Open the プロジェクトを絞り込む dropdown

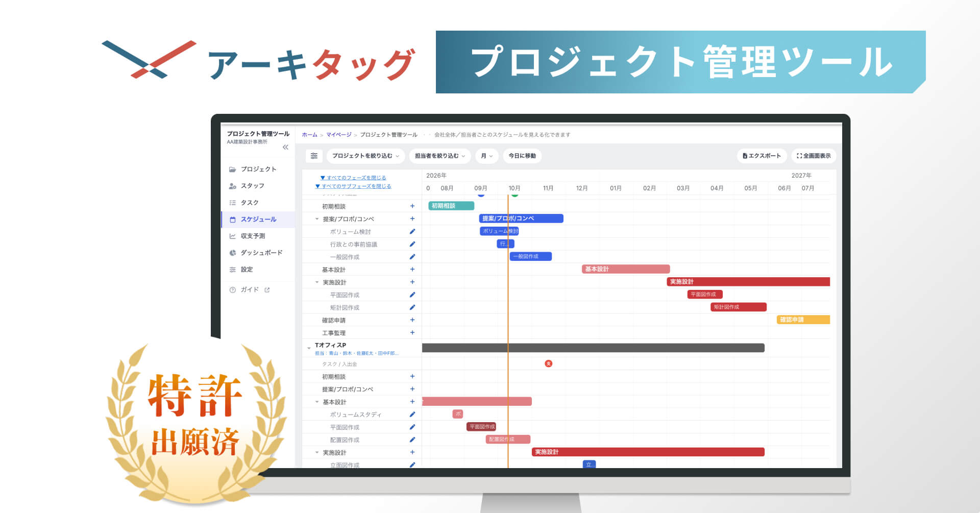[x=365, y=156]
